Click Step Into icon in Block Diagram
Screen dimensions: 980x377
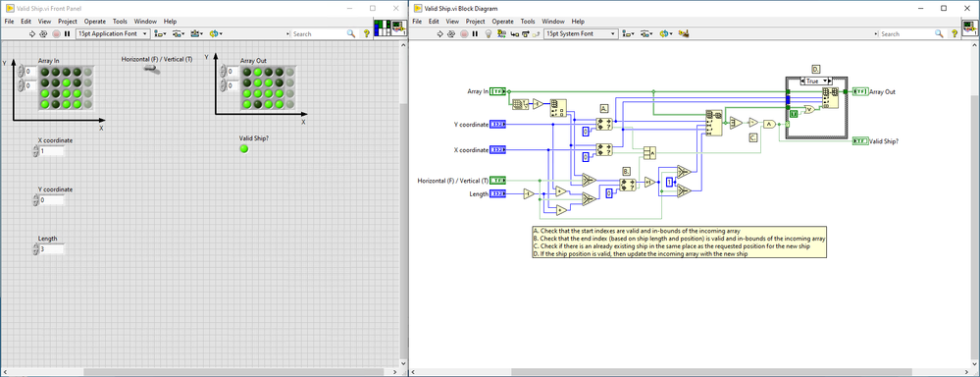(515, 33)
